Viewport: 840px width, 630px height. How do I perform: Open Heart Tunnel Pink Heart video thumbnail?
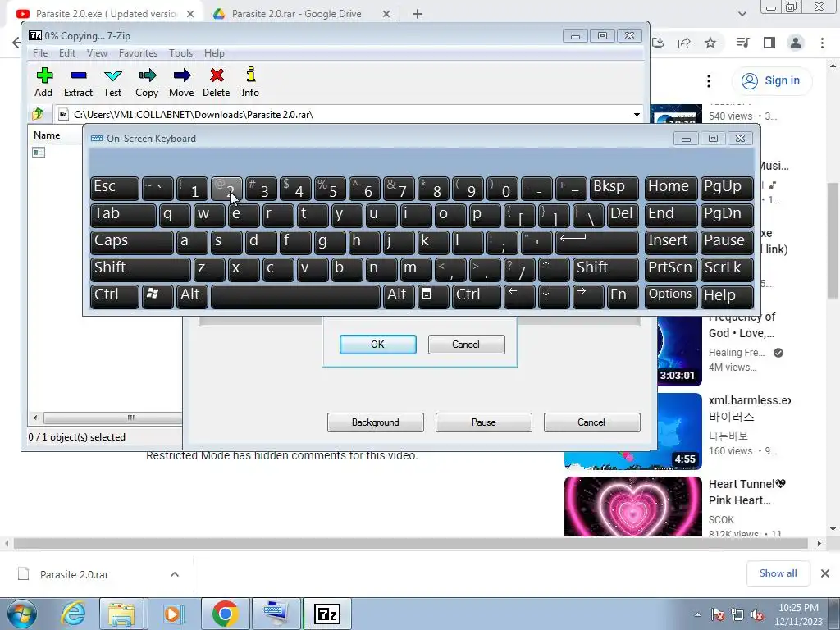(633, 506)
